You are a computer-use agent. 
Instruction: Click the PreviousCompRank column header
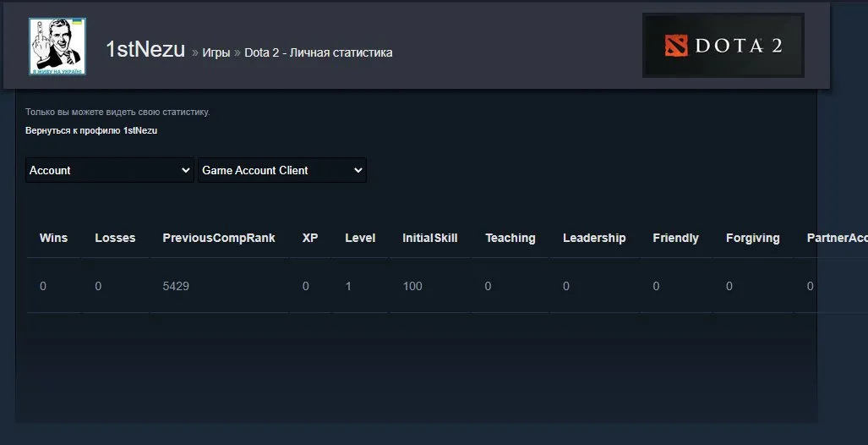pos(219,239)
